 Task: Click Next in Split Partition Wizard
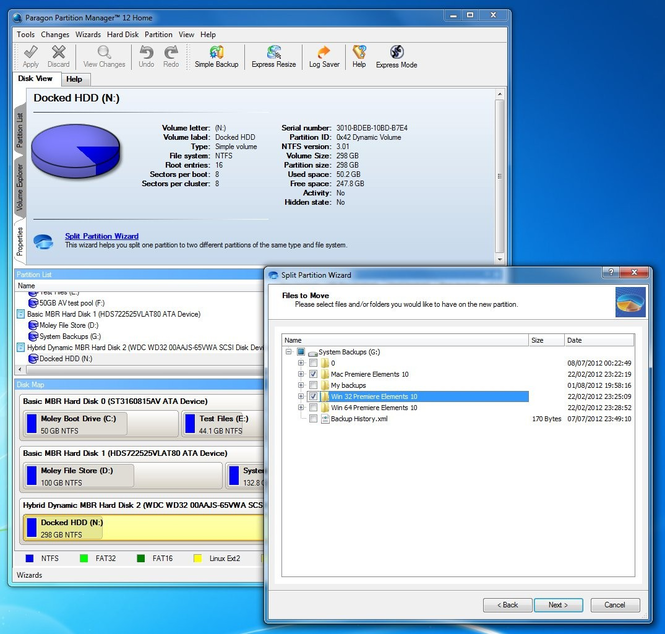coord(558,605)
